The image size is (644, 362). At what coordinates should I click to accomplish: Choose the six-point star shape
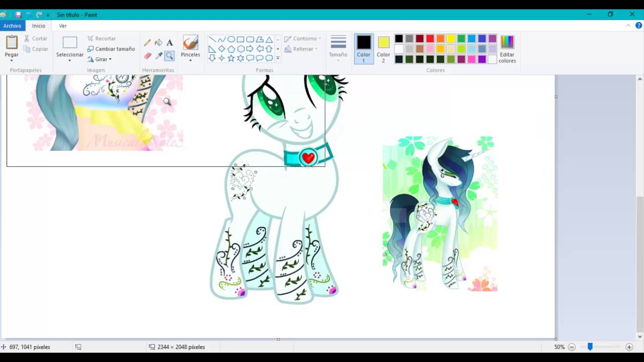pyautogui.click(x=240, y=58)
